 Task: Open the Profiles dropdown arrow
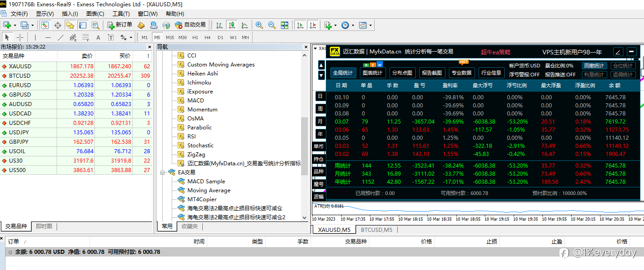click(32, 25)
